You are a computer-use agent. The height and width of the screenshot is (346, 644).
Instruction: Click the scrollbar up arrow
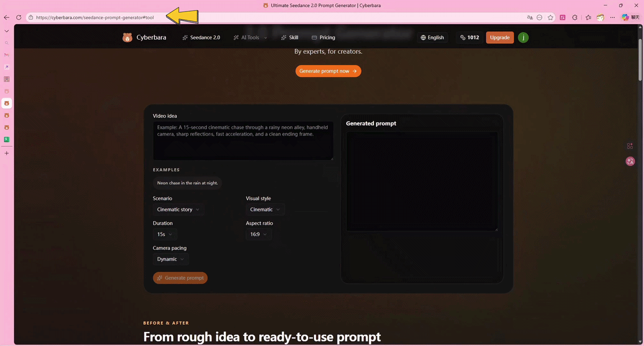640,28
